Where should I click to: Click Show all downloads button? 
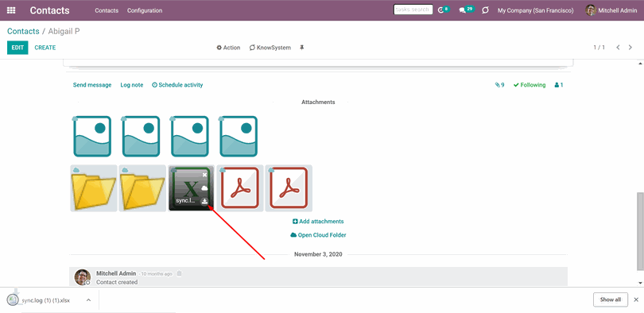point(611,299)
